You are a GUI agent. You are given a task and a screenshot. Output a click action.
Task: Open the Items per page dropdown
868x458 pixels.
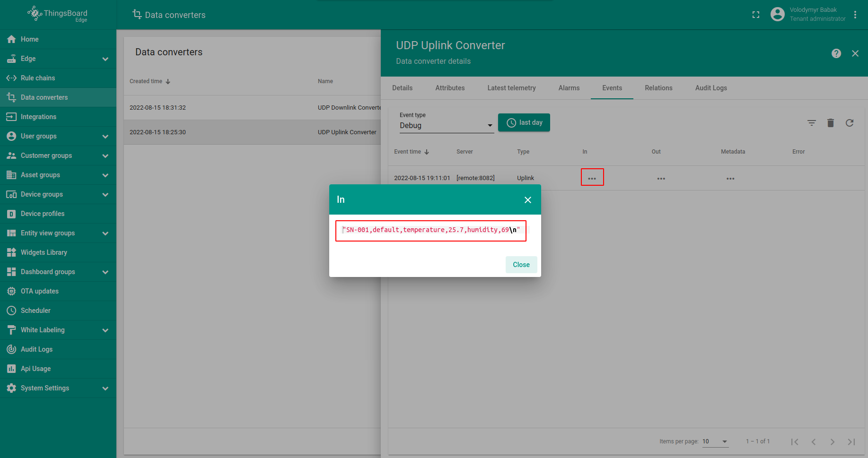(715, 441)
